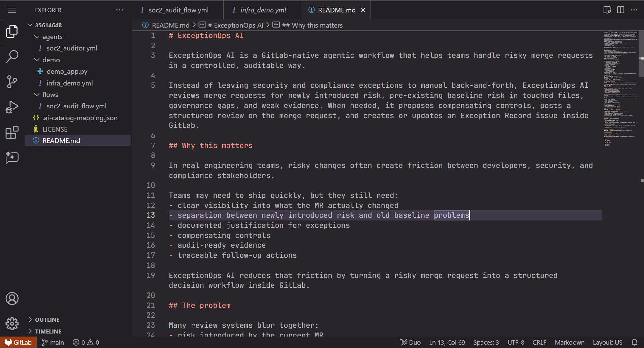The height and width of the screenshot is (348, 644).
Task: Click the EXPLORER panel title
Action: pos(48,10)
